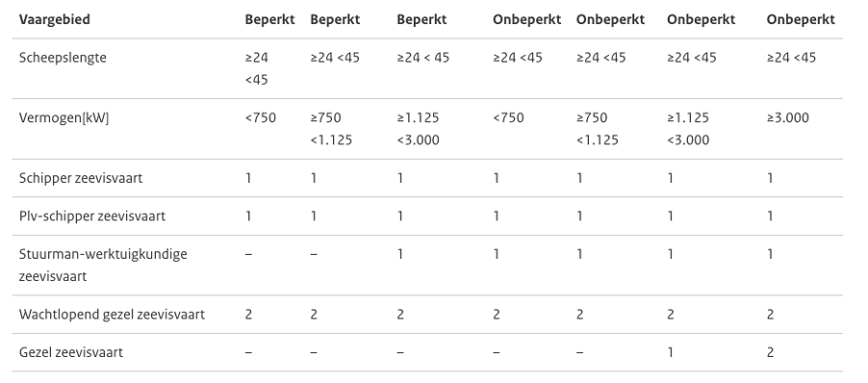Select the Stuurman-werktuigkundige zeevisvaart label
Screen dimensions: 868x383
(x=103, y=265)
